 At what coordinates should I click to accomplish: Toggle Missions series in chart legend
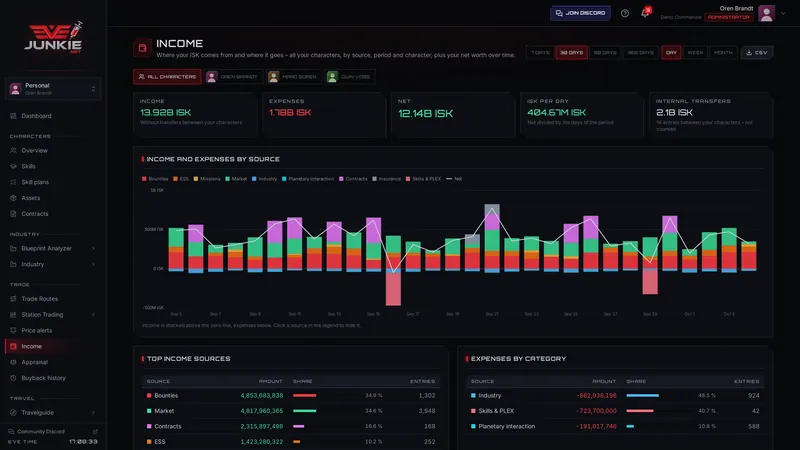point(207,179)
